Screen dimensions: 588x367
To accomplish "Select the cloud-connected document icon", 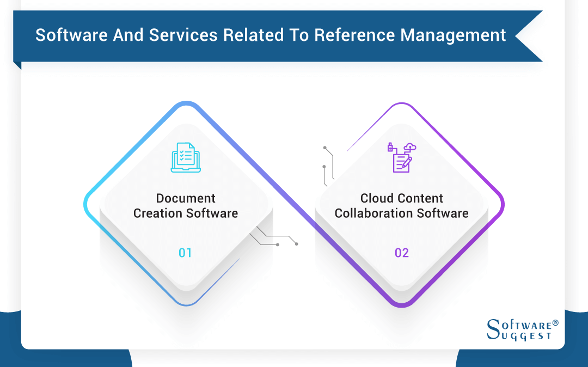I will coord(401,158).
